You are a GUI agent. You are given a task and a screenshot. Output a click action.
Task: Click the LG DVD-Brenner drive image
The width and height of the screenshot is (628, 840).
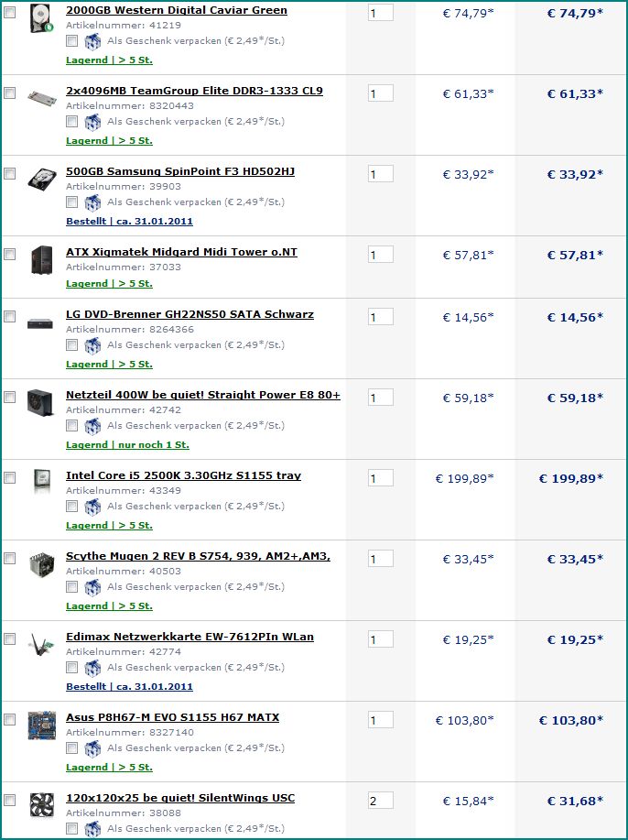point(42,322)
